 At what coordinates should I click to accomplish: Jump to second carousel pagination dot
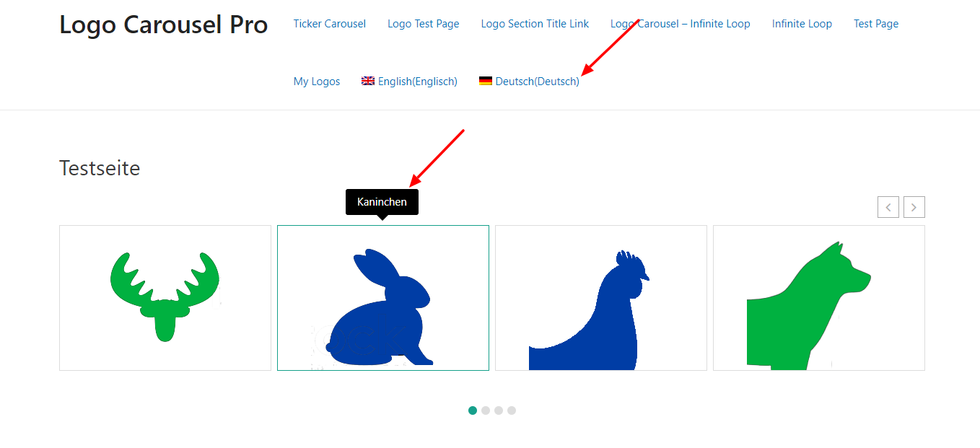click(x=486, y=410)
